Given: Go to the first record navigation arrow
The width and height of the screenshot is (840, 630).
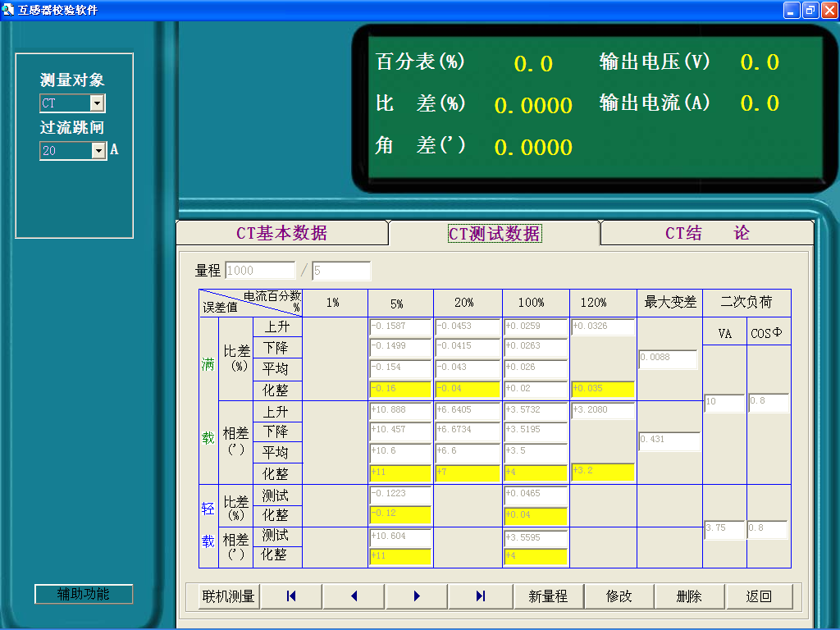Looking at the screenshot, I should pos(291,596).
